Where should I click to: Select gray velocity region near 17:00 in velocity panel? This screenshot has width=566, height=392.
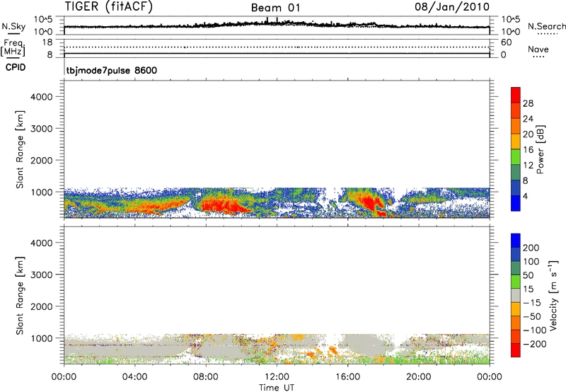(x=366, y=345)
